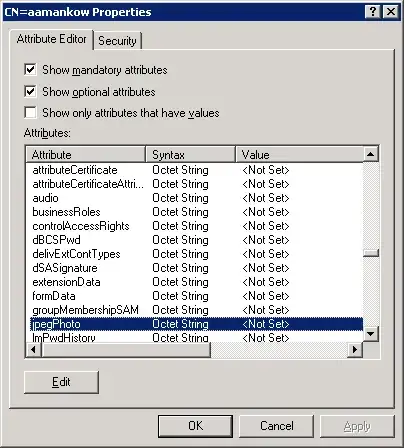
Task: Click the <Not Set> value of jpegPhoto
Action: [x=266, y=324]
